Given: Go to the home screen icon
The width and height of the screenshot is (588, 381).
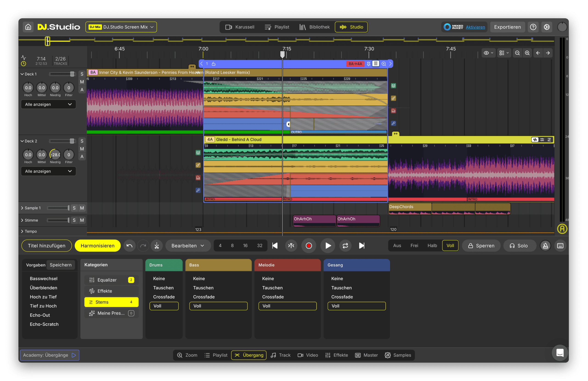Looking at the screenshot, I should point(28,27).
